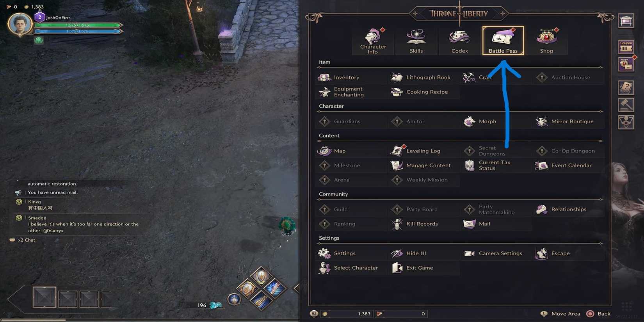Image resolution: width=644 pixels, height=322 pixels.
Task: Click the player health bar
Action: click(x=78, y=25)
